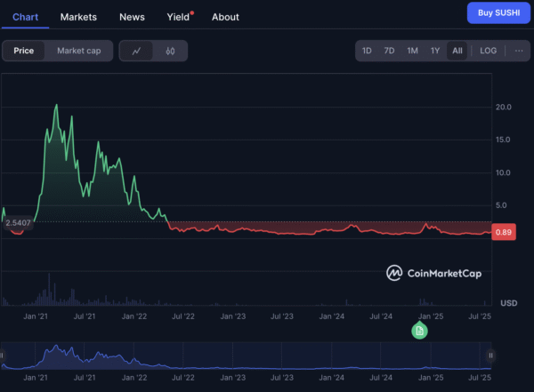The image size is (534, 392).
Task: Click the red 0.89 current price label
Action: [504, 232]
